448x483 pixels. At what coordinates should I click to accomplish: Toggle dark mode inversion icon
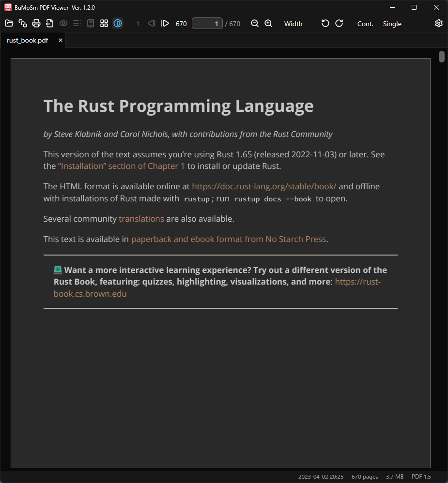(118, 23)
